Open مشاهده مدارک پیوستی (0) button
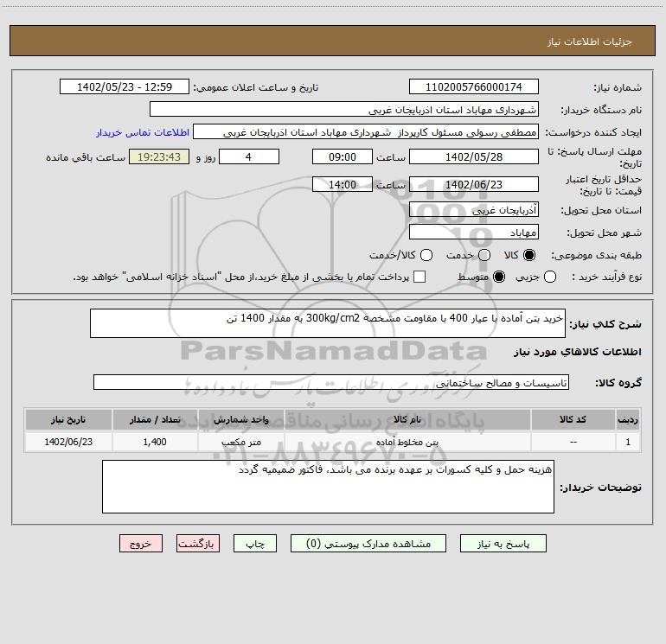 (368, 544)
